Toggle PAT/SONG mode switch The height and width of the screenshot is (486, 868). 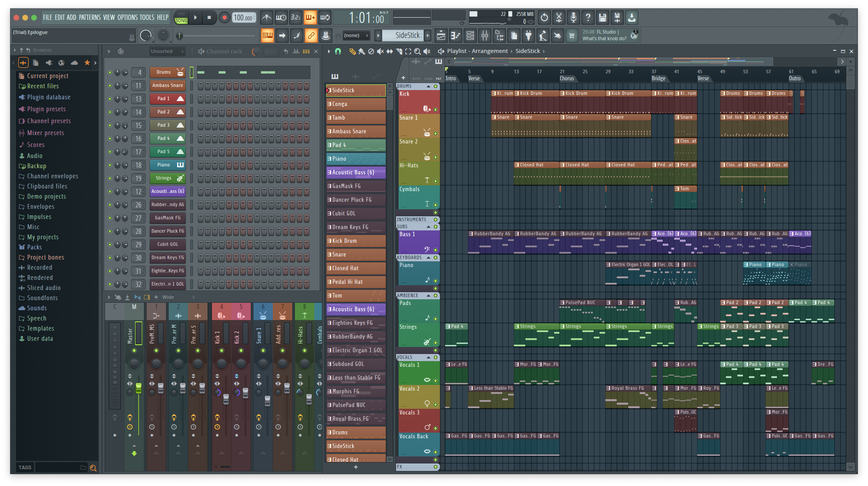click(181, 18)
